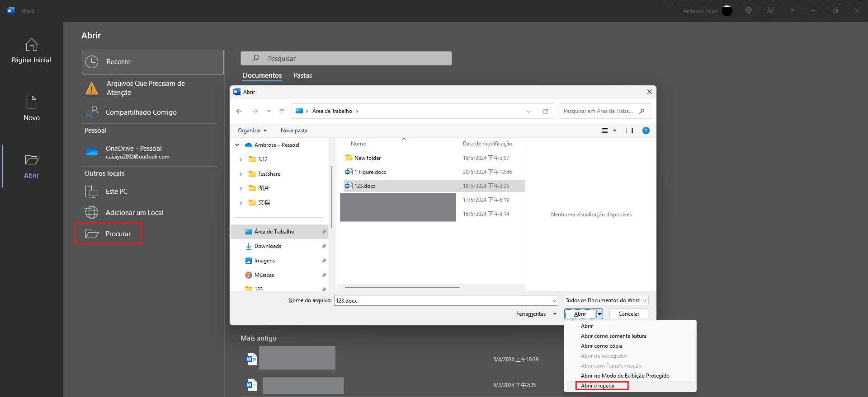Open the Organizar menu
This screenshot has width=868, height=397.
click(x=252, y=131)
